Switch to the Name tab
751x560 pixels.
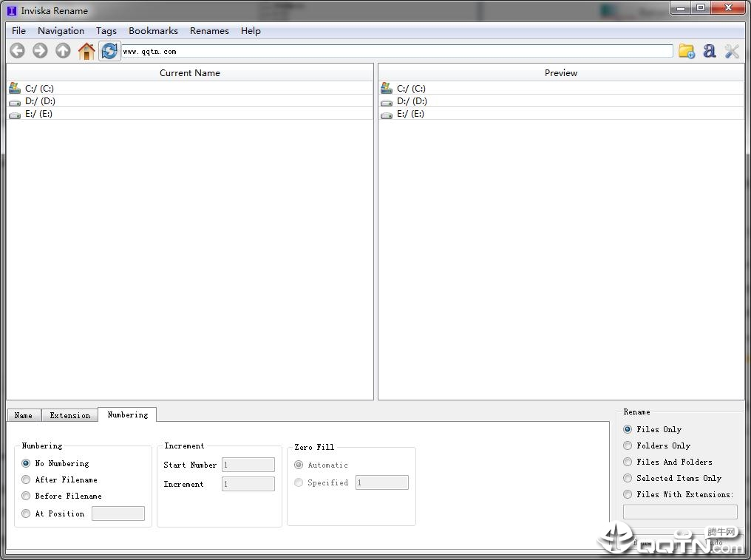click(24, 415)
